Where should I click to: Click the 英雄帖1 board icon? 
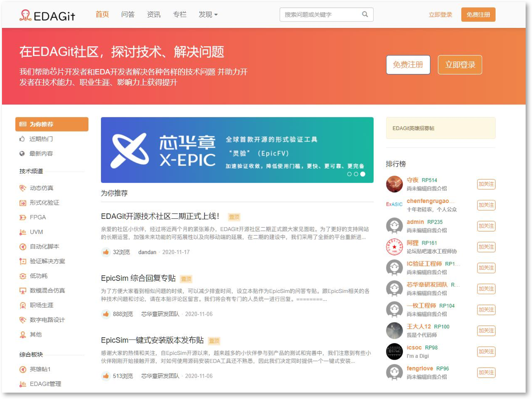pyautogui.click(x=23, y=370)
